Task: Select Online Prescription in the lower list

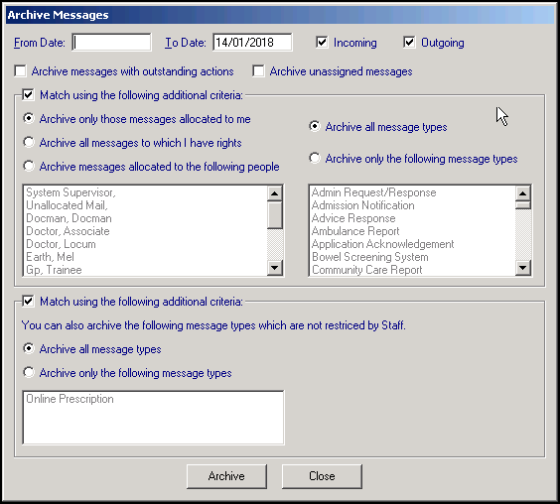Action: pos(70,399)
